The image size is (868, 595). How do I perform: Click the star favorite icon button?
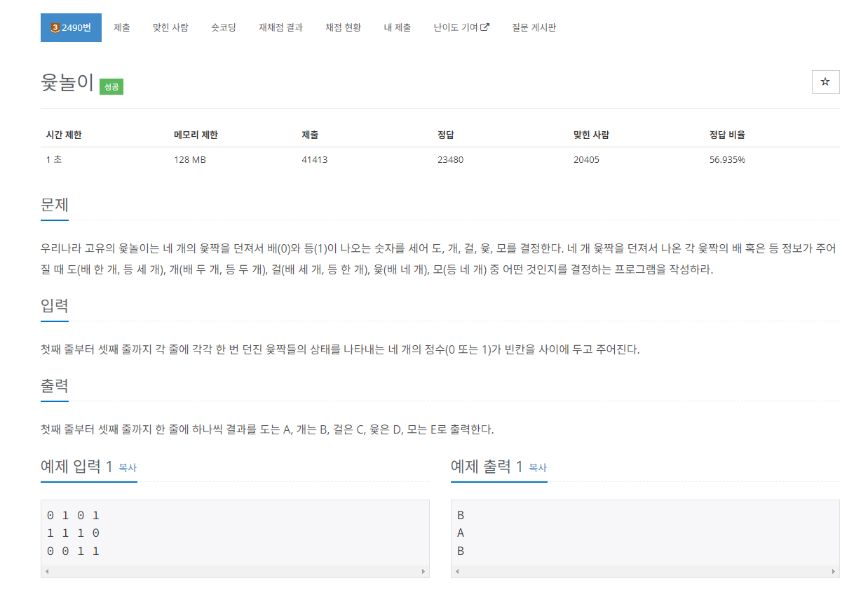(825, 82)
